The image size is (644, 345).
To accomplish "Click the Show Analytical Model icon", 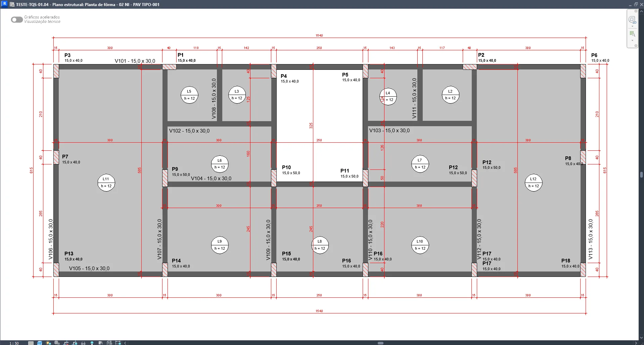I will click(x=109, y=343).
